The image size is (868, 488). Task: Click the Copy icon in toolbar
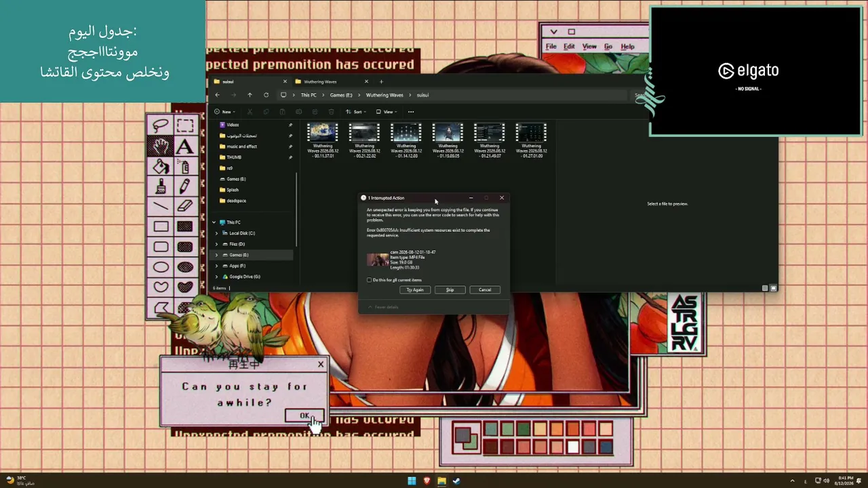[266, 112]
